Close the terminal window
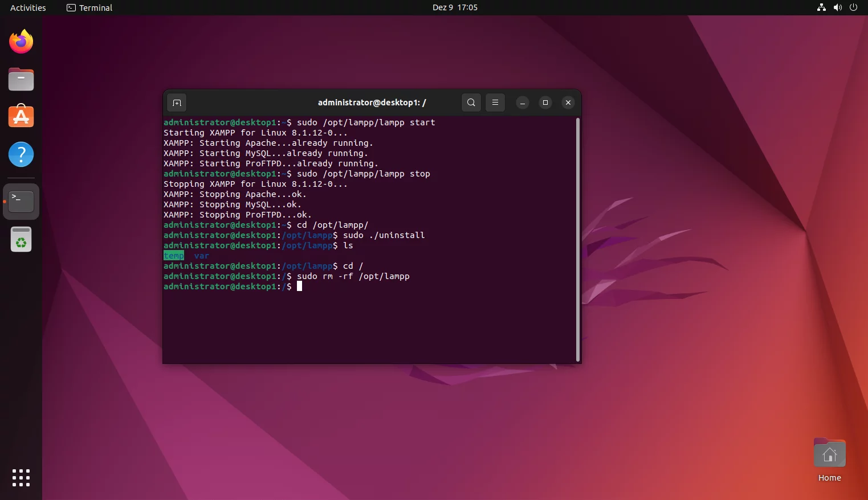 (568, 103)
